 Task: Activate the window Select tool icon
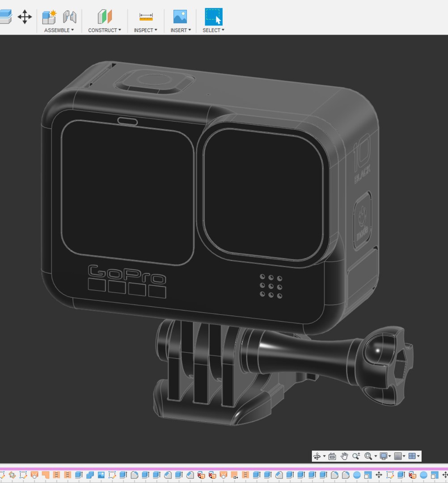(x=214, y=17)
